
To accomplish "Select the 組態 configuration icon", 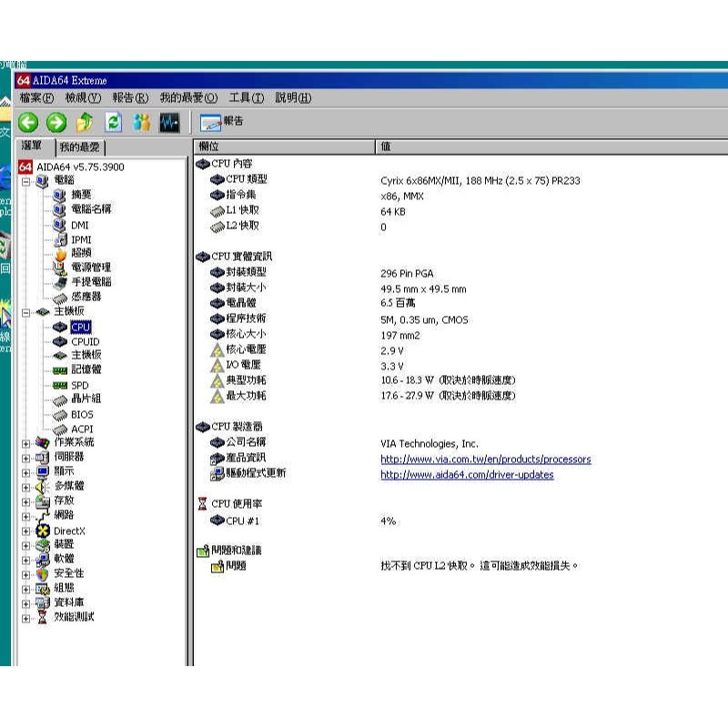I will [43, 588].
